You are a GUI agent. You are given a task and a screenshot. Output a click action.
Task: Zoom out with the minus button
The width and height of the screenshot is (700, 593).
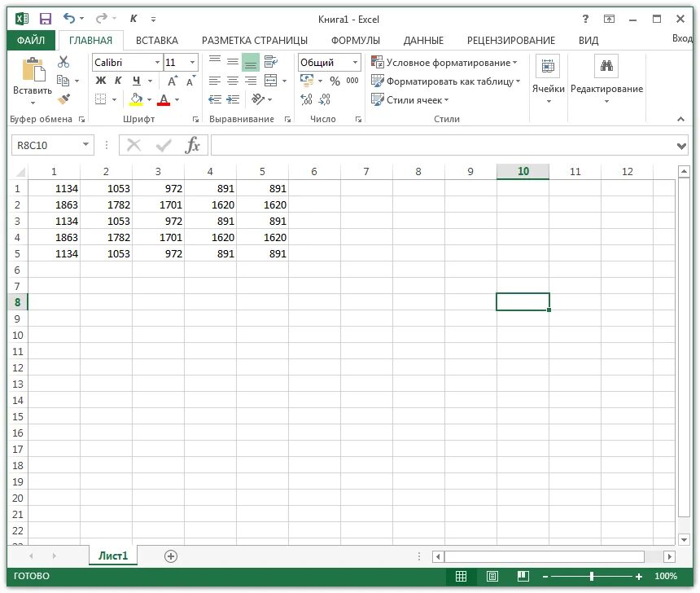[x=545, y=577]
